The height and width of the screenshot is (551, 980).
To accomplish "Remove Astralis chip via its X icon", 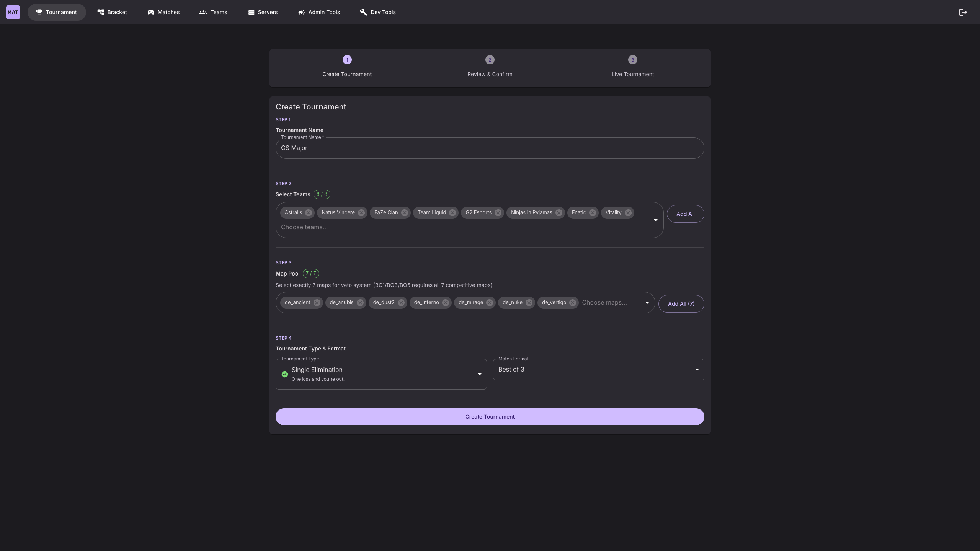I will pos(309,213).
